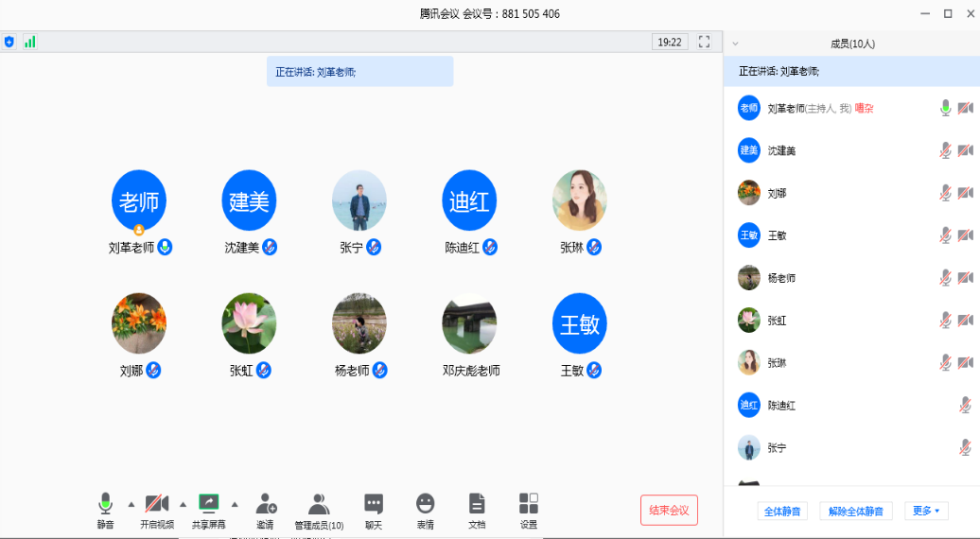Toggle 刘娜's camera icon in member list

click(x=965, y=193)
